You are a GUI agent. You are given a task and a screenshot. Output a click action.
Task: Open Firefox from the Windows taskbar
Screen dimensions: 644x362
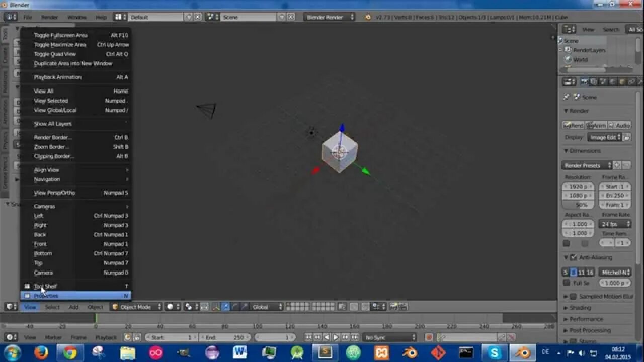(41, 353)
